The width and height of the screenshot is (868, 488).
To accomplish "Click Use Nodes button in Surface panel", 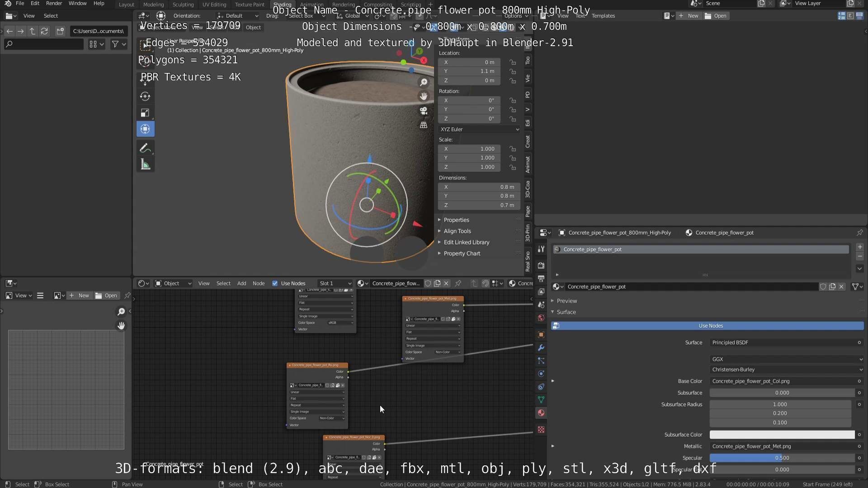I will coord(708,326).
